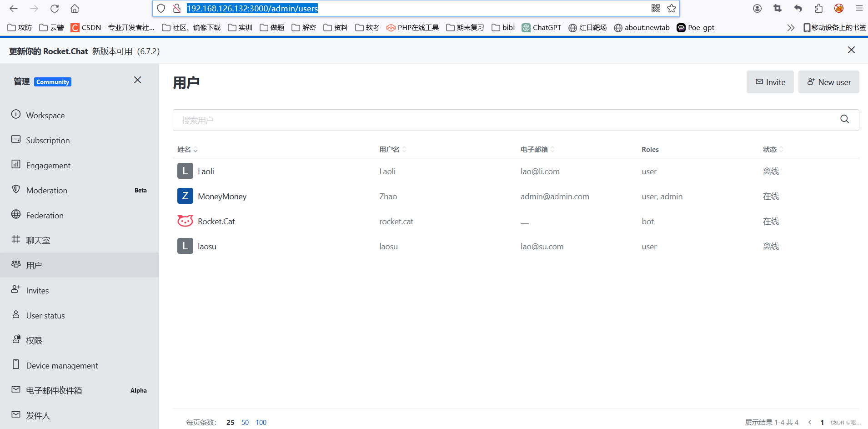Select pagination page 1
868x429 pixels.
tap(822, 422)
